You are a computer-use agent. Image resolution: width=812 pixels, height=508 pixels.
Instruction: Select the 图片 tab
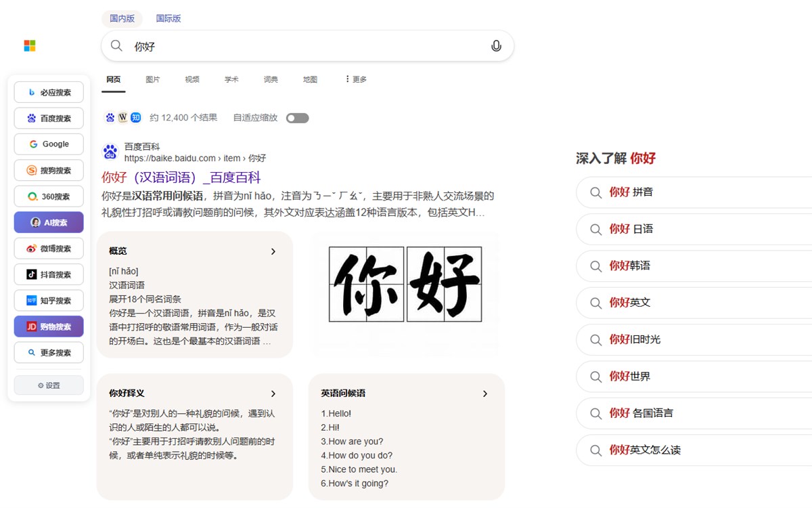click(x=153, y=79)
